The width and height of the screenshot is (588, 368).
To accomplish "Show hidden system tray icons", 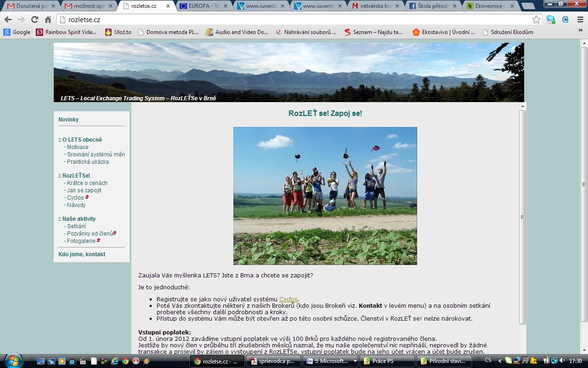I will pyautogui.click(x=500, y=361).
